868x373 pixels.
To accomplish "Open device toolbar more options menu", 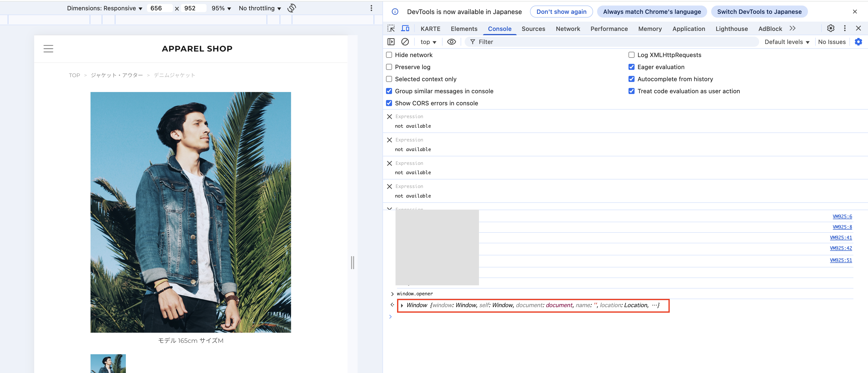I will [371, 8].
